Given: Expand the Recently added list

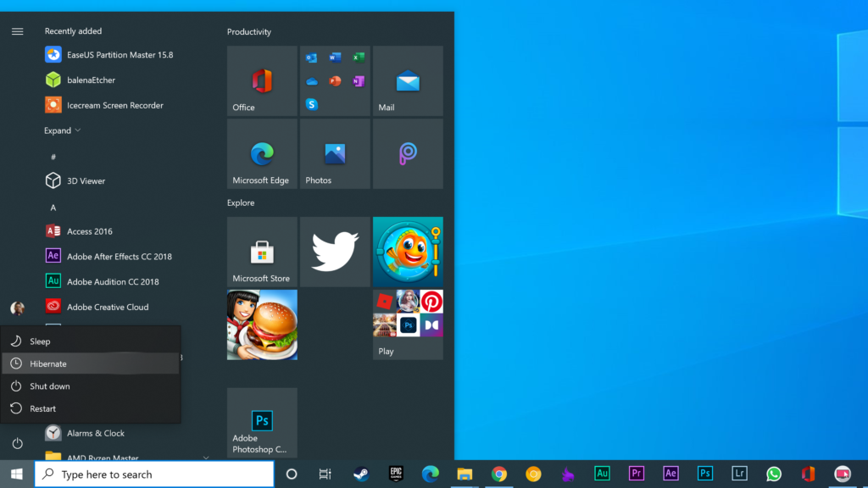Looking at the screenshot, I should 62,130.
